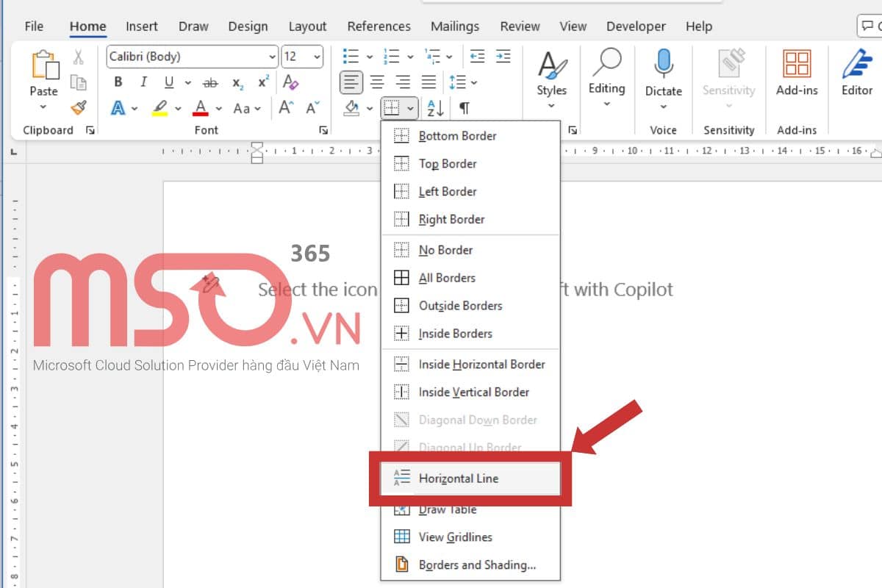Click the Add-ins grid icon
Viewport: 882px width, 588px height.
797,64
